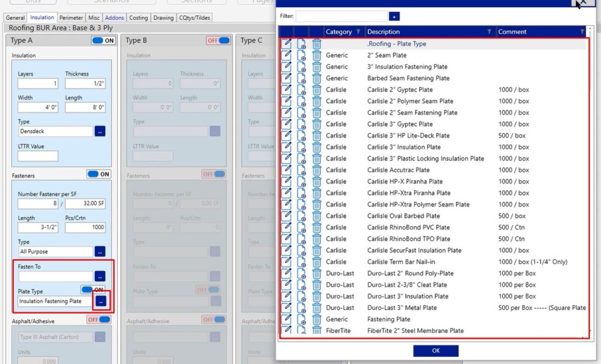Edit Carlisle 3" Gyptec Plate entry

(286, 124)
